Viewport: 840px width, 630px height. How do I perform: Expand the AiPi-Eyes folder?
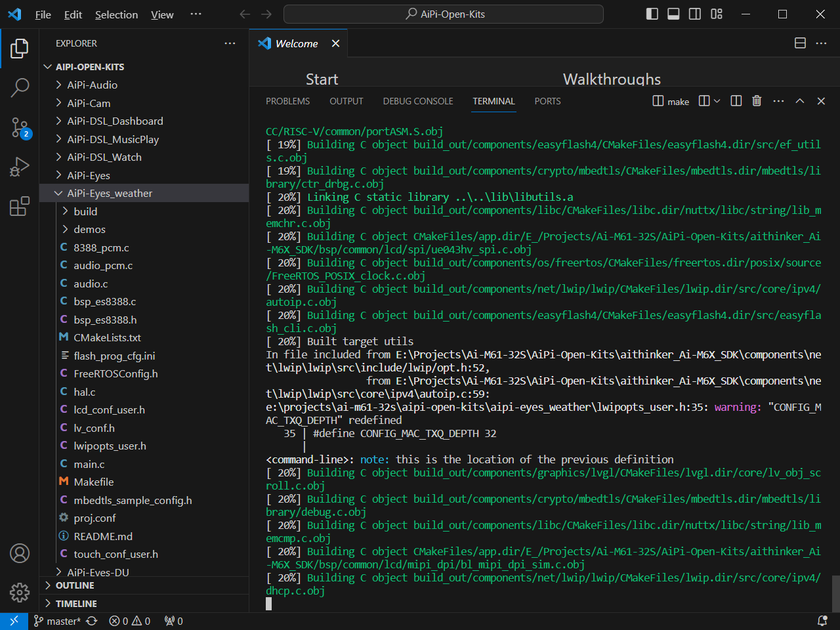tap(144, 175)
